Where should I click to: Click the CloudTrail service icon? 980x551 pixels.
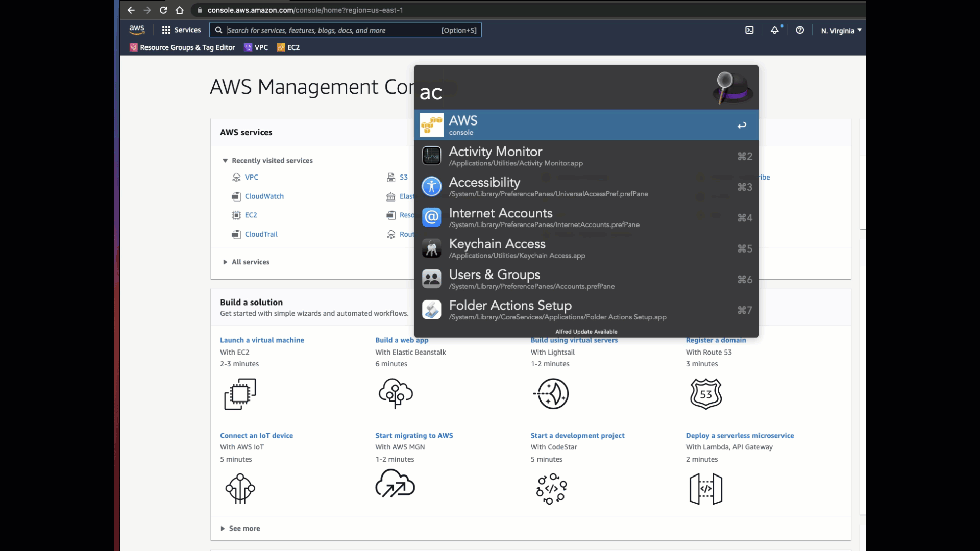pos(236,234)
